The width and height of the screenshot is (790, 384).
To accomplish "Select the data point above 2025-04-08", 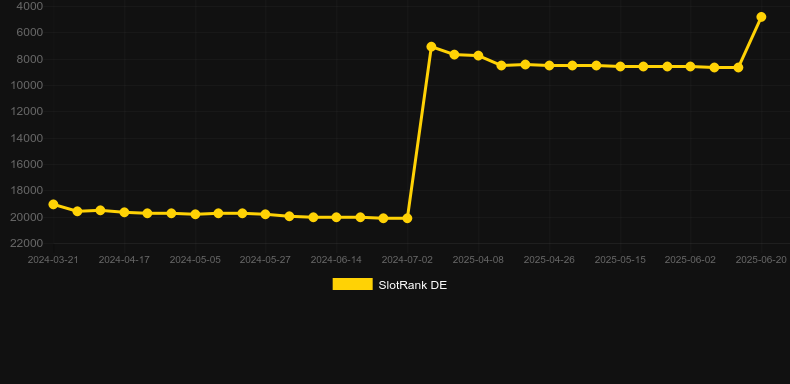I will [x=478, y=55].
